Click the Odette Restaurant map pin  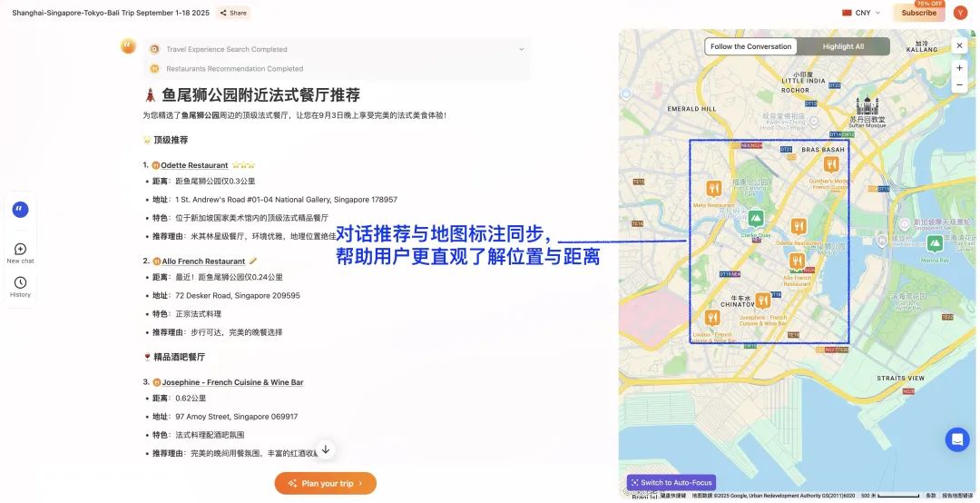coord(799,226)
